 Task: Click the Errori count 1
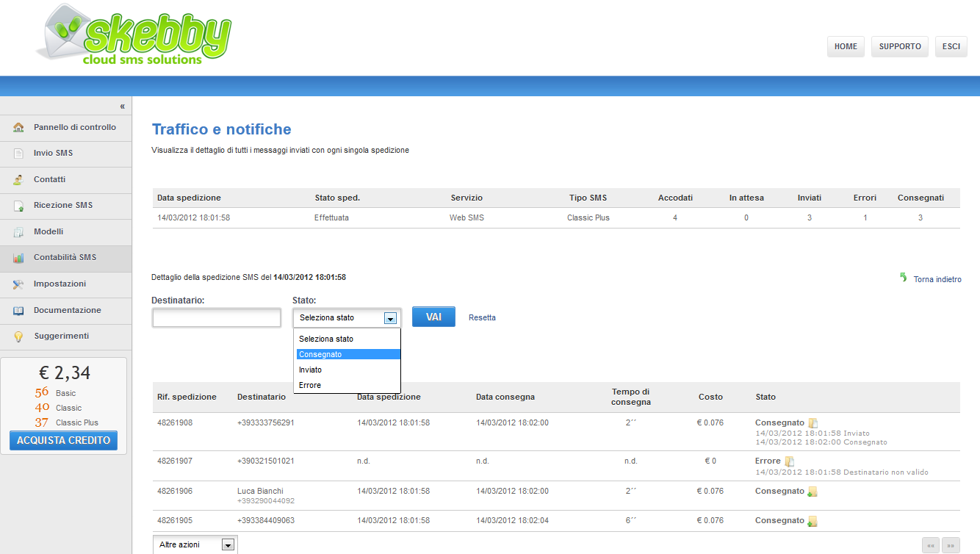(865, 217)
